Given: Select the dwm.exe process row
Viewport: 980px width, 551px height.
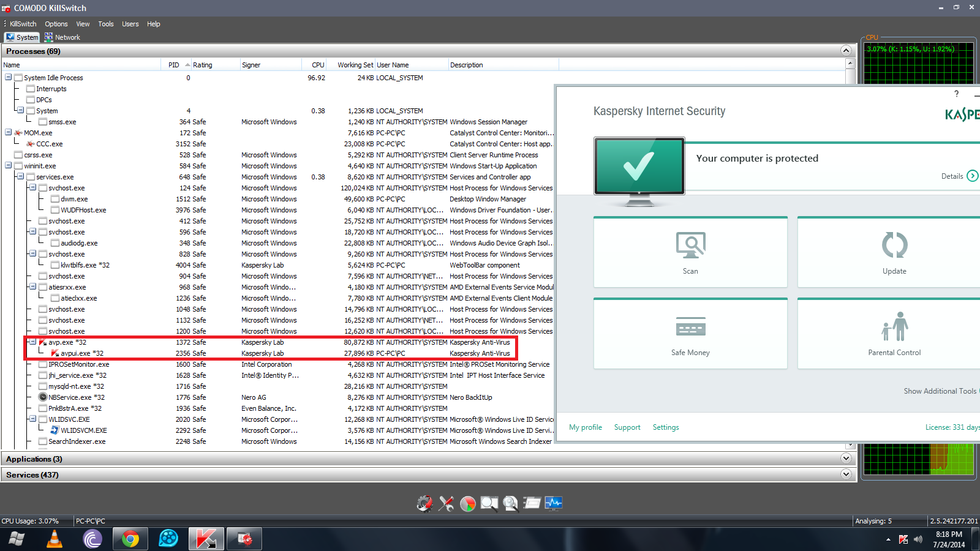Looking at the screenshot, I should click(277, 199).
